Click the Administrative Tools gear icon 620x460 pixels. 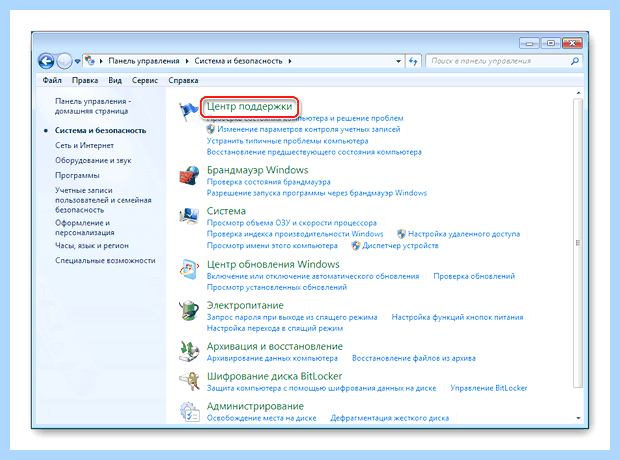point(189,411)
